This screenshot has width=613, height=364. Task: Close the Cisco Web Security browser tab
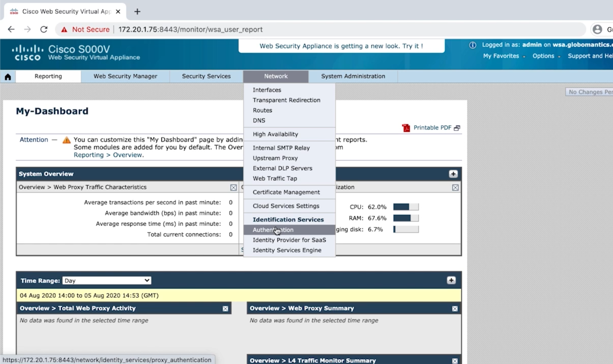click(118, 12)
